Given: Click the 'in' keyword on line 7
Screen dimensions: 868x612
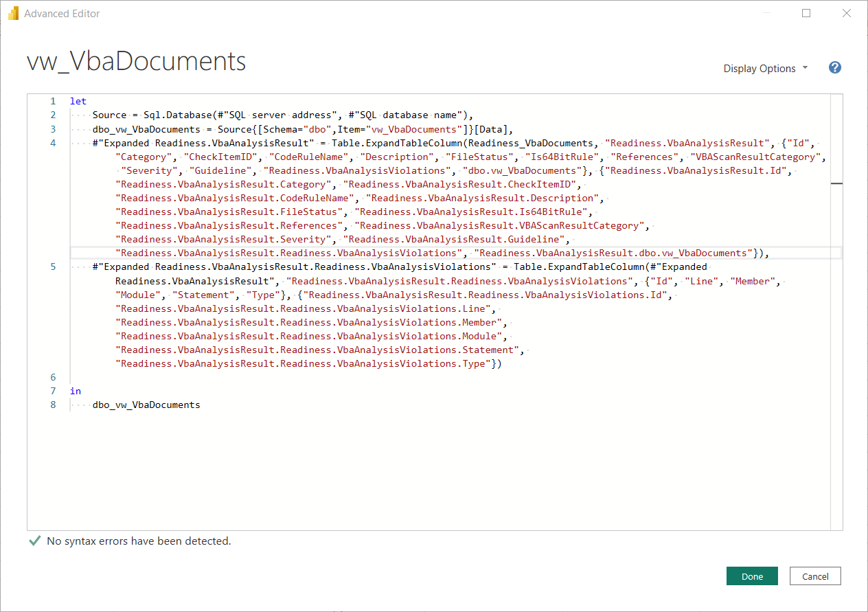Looking at the screenshot, I should (x=76, y=391).
